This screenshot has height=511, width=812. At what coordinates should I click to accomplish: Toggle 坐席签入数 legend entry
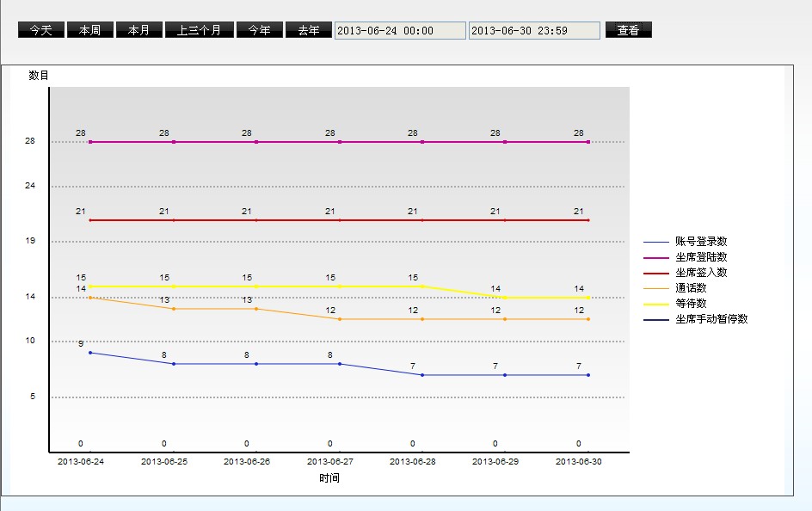[x=700, y=273]
